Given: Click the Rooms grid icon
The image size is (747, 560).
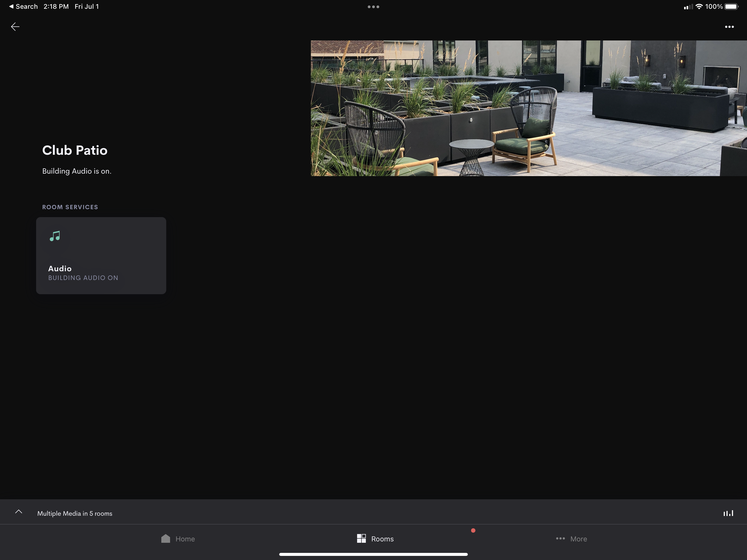Looking at the screenshot, I should click(x=361, y=538).
